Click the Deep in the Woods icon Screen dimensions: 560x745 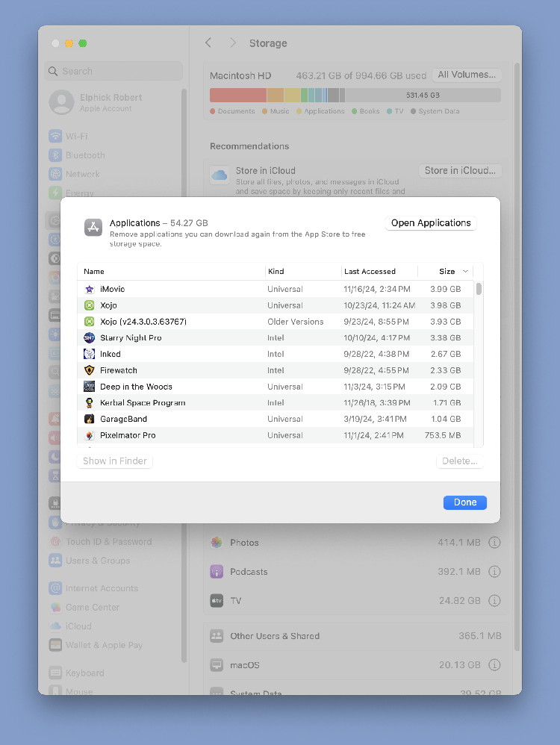click(90, 386)
